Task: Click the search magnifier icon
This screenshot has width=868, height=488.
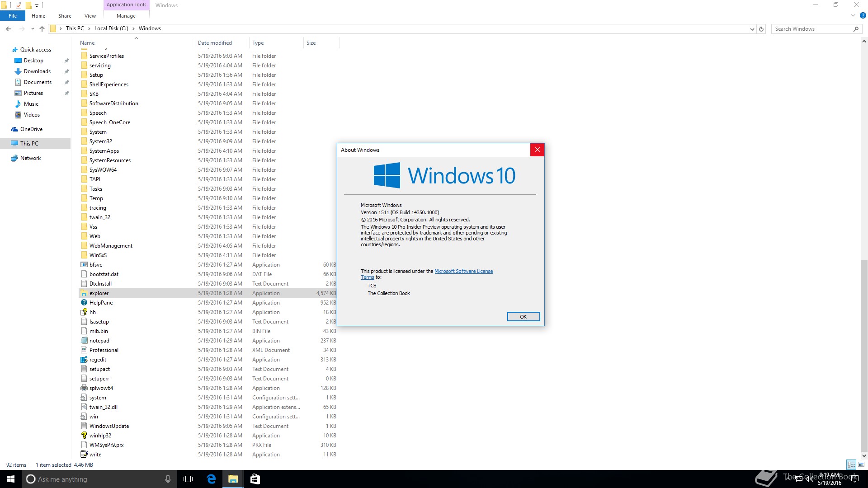Action: coord(856,29)
